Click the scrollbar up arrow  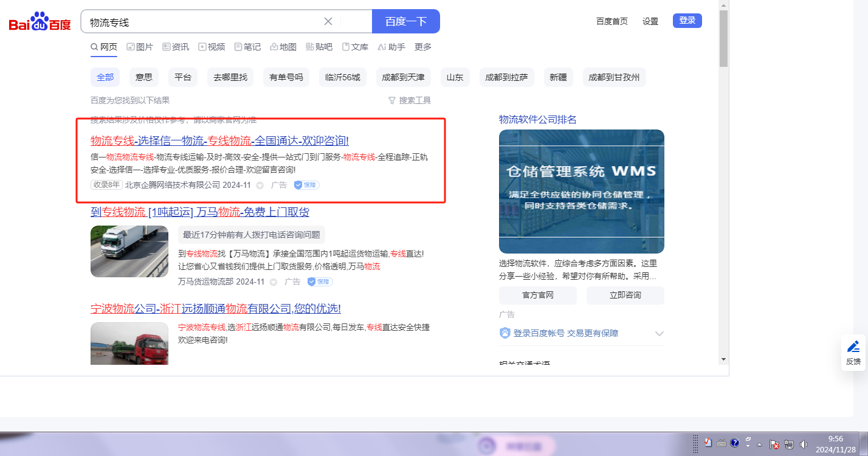click(723, 5)
